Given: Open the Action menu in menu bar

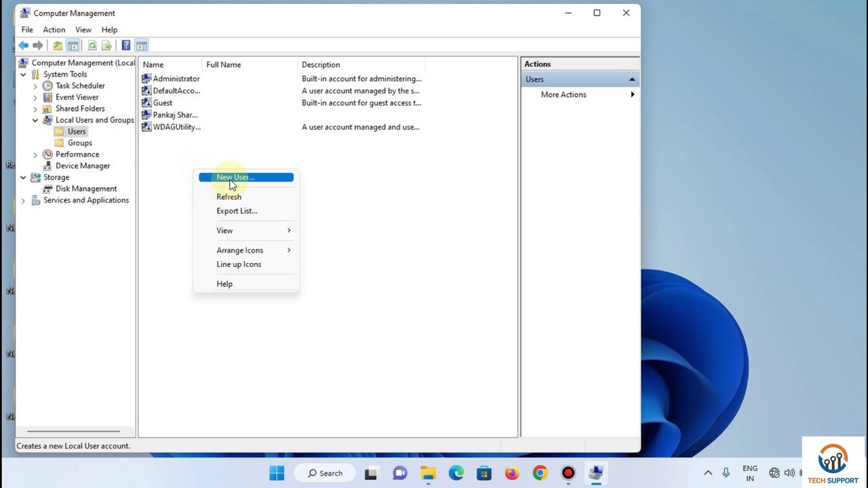Looking at the screenshot, I should (54, 30).
